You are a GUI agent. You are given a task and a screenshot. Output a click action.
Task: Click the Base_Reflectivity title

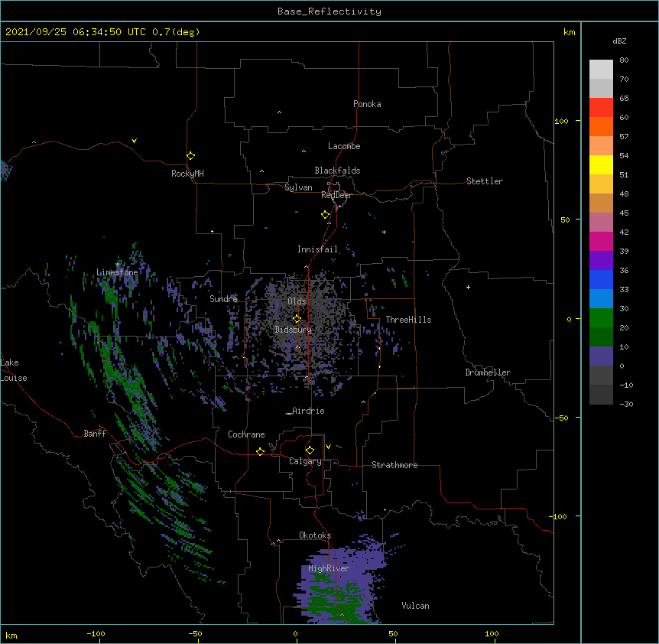329,11
